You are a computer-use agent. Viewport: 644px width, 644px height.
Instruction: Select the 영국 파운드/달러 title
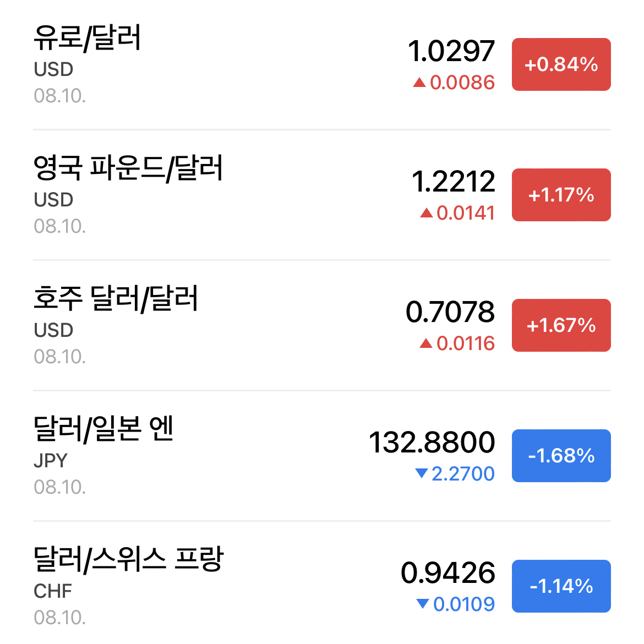[x=128, y=168]
